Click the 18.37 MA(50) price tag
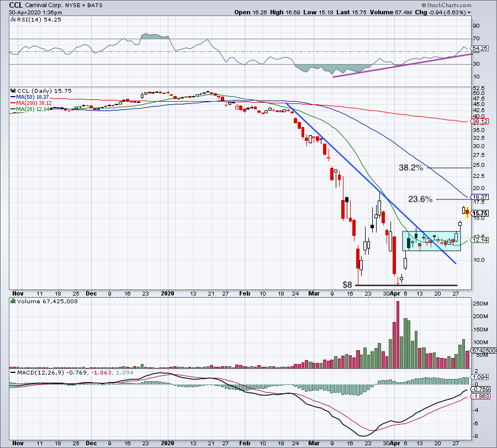The height and width of the screenshot is (448, 497). click(480, 197)
